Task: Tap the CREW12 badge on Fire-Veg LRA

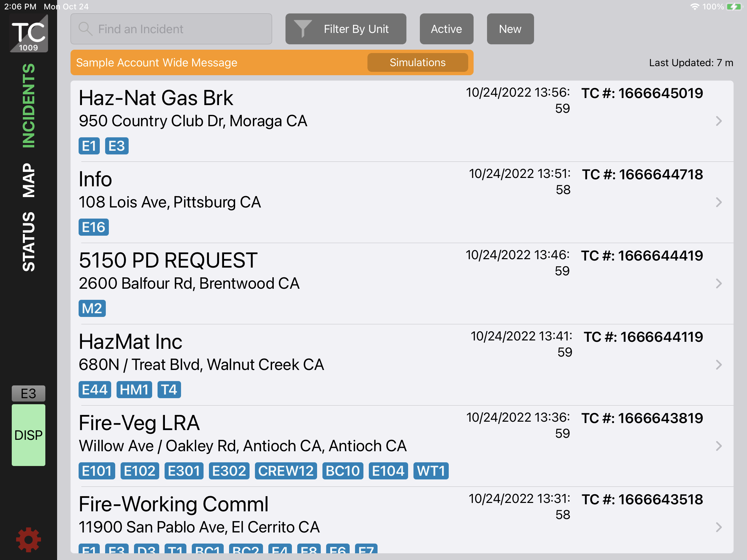Action: coord(286,471)
